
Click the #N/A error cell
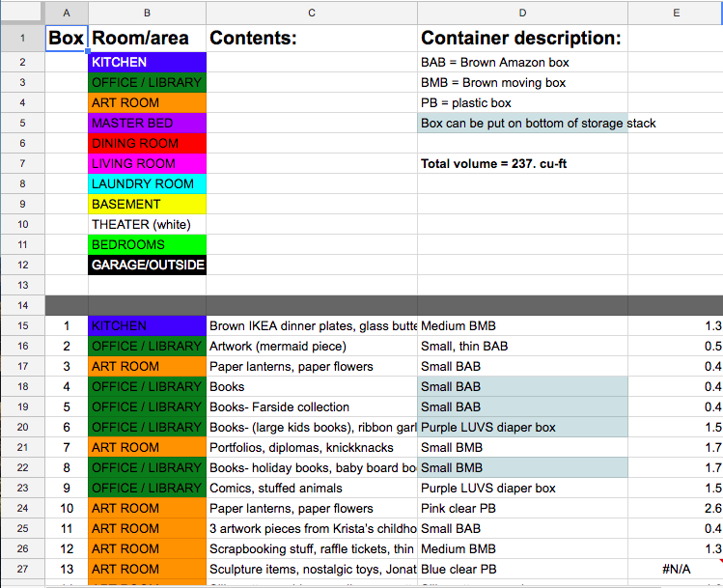pos(676,570)
